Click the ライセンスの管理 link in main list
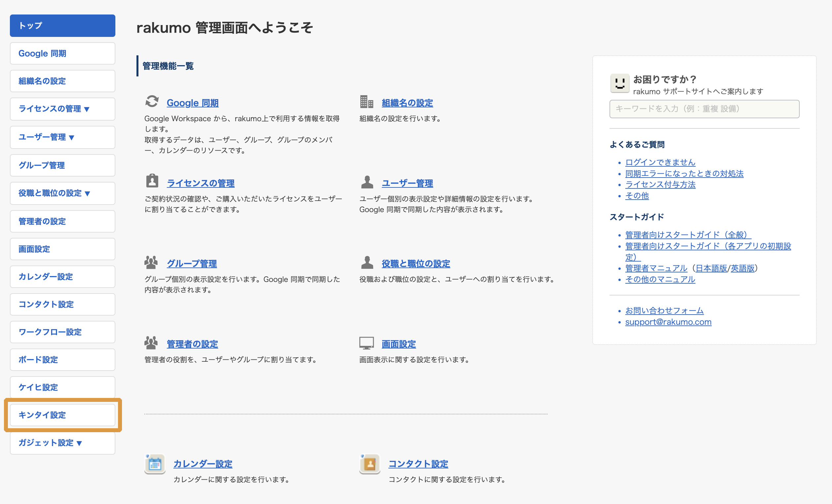 point(200,183)
